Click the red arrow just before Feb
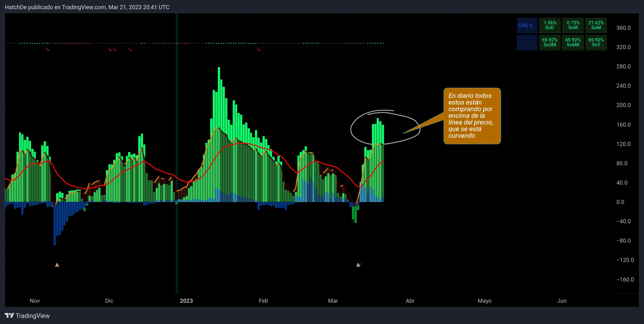The width and height of the screenshot is (644, 324). coord(259,49)
